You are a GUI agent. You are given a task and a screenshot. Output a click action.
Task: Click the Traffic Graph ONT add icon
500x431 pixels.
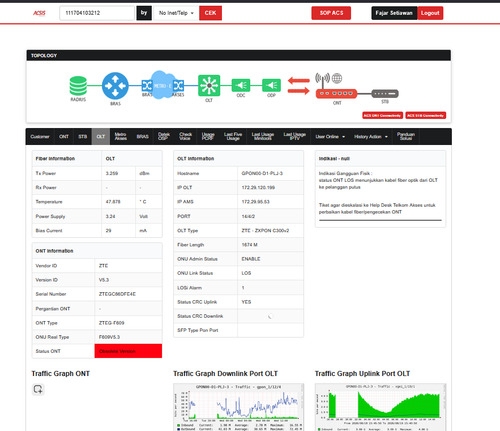point(38,389)
